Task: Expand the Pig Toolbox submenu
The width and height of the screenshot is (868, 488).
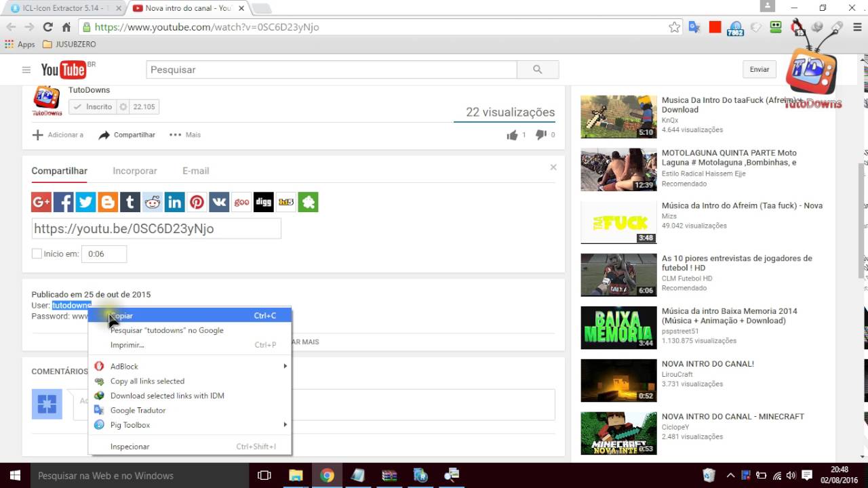Action: [x=190, y=425]
